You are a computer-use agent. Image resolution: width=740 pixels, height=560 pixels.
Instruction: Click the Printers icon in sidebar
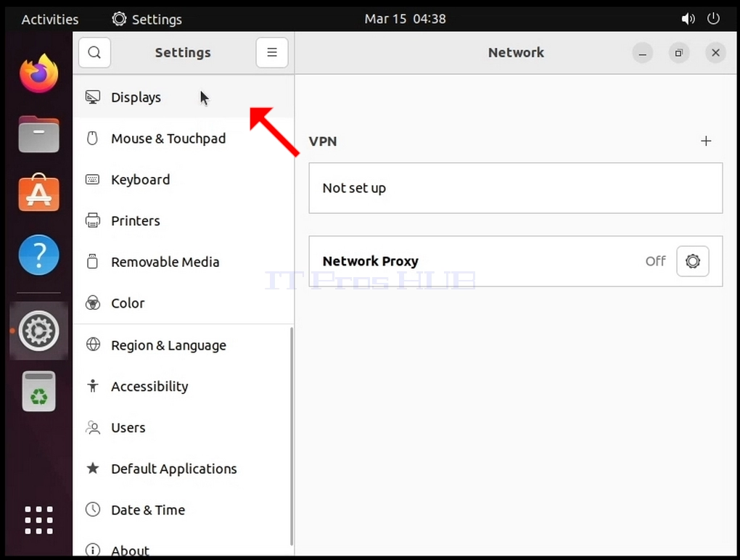tap(93, 221)
